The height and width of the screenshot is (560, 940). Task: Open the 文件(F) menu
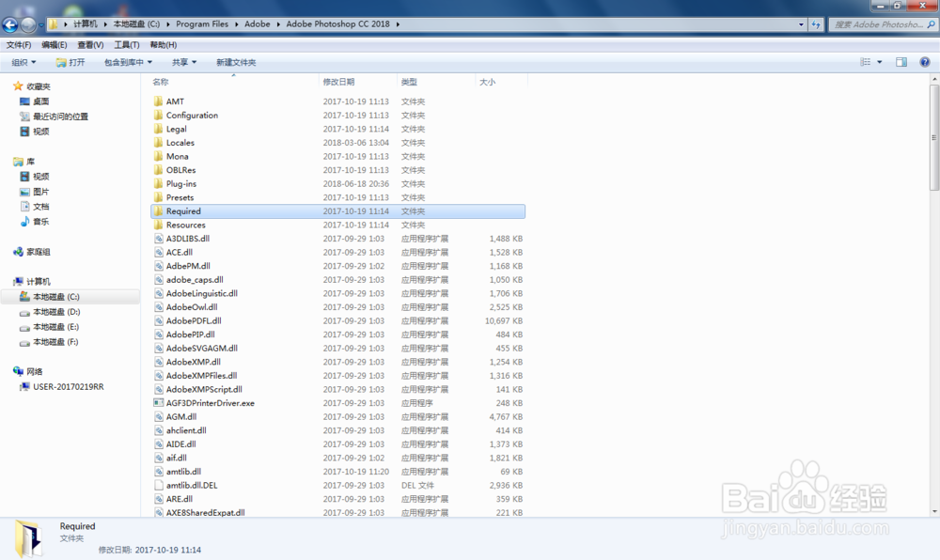pos(19,45)
